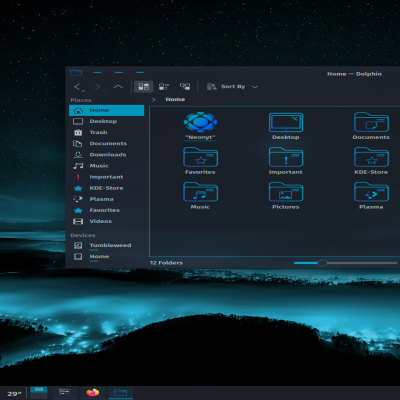Go up to the parent folder
This screenshot has width=400, height=400.
point(118,87)
